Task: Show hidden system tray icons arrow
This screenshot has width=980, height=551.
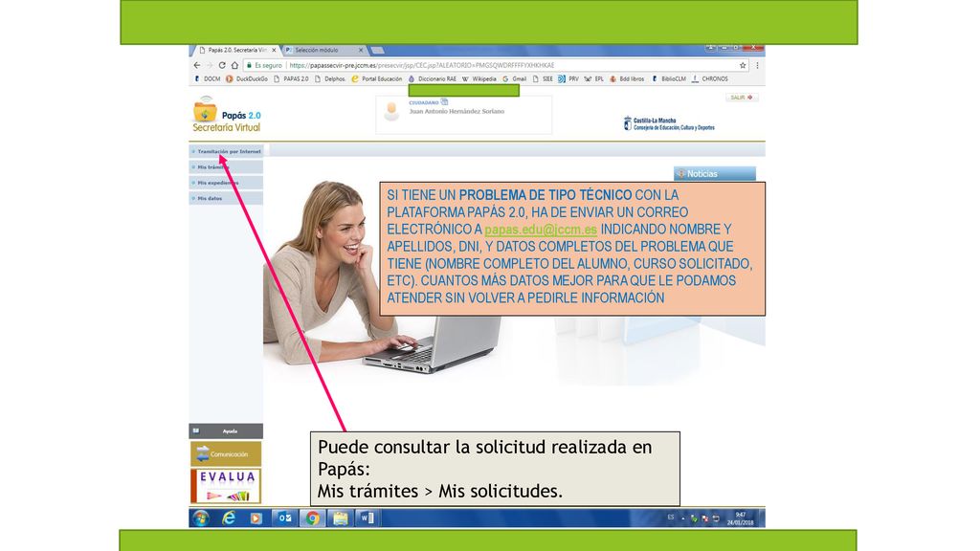Action: (x=683, y=518)
